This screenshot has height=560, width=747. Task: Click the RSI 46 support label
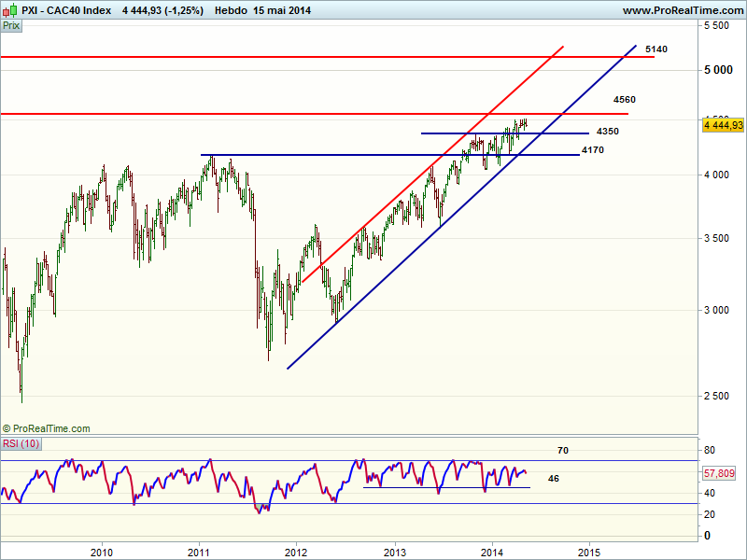(553, 478)
